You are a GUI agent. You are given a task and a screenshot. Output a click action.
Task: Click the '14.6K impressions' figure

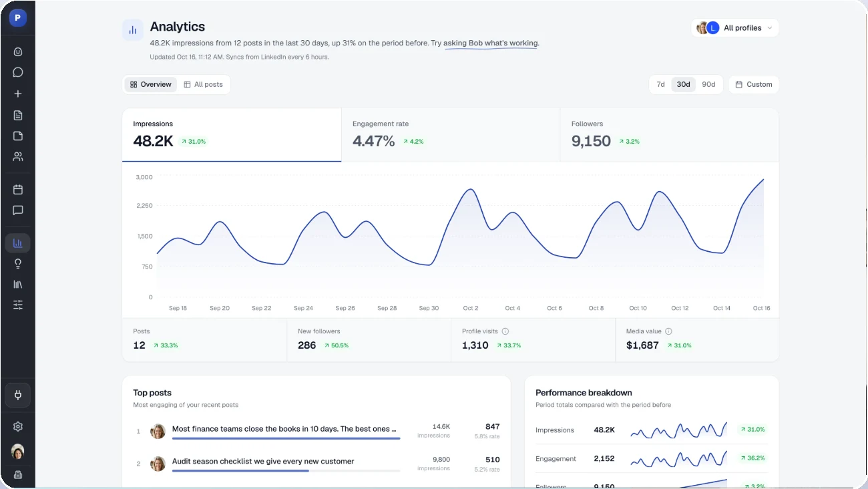(434, 430)
